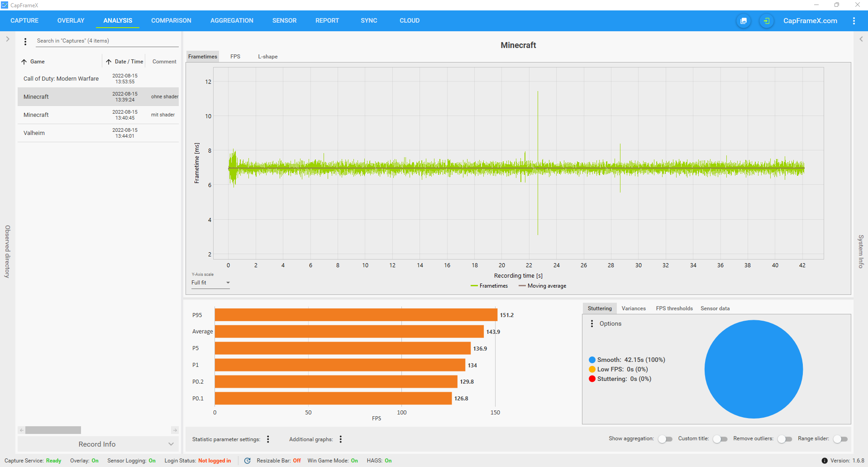Go to the COMPARISON tab
The image size is (868, 467).
coord(171,21)
